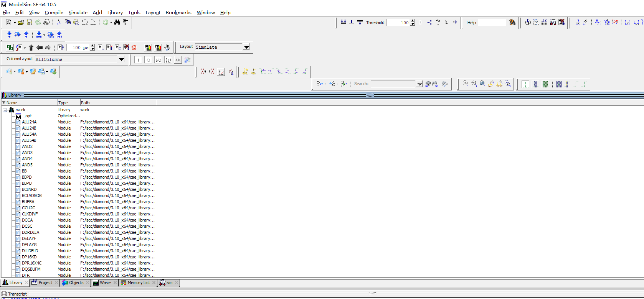This screenshot has width=644, height=299.
Task: Open the ColumnLayout AllColumns dropdown
Action: click(121, 59)
